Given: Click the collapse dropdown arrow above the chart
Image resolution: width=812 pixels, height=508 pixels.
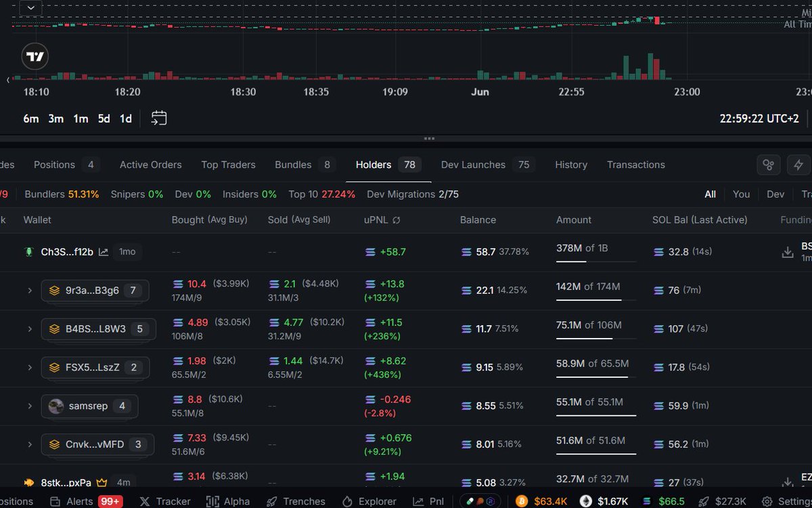Looking at the screenshot, I should pos(30,8).
